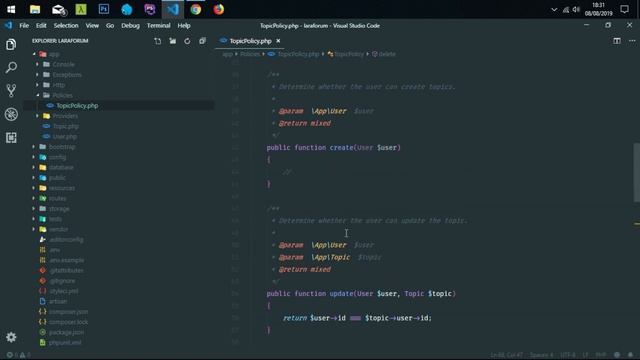This screenshot has height=360, width=640.
Task: Open the Go menu
Action: [x=110, y=25]
